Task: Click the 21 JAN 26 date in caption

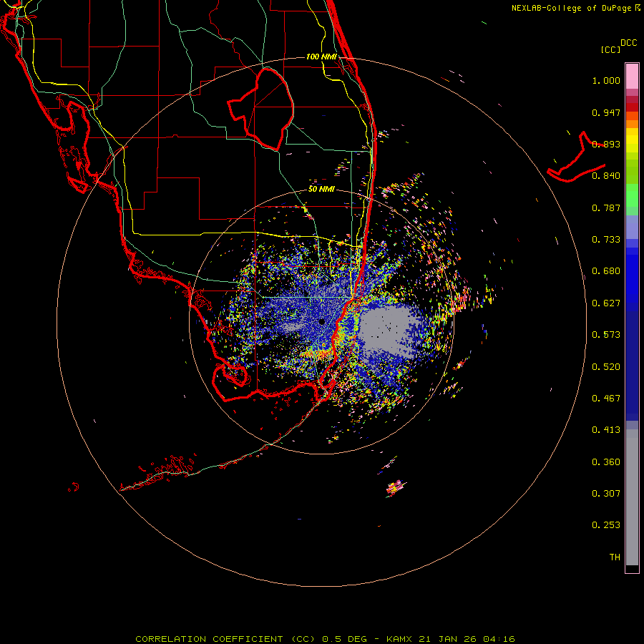Action: click(449, 639)
